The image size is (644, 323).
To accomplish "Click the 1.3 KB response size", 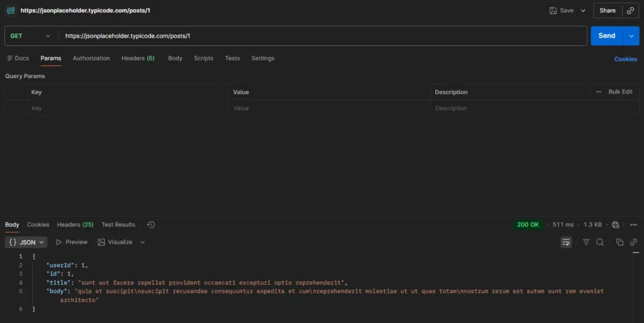I will pos(592,224).
